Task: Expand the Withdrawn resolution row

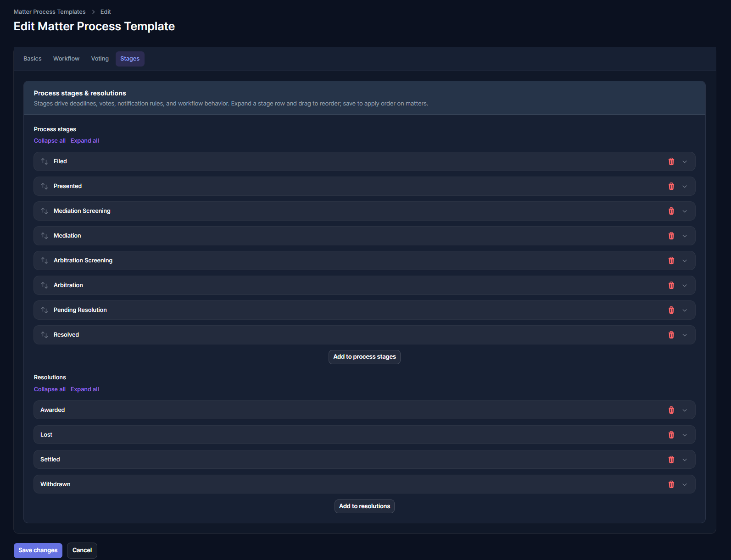Action: coord(685,484)
